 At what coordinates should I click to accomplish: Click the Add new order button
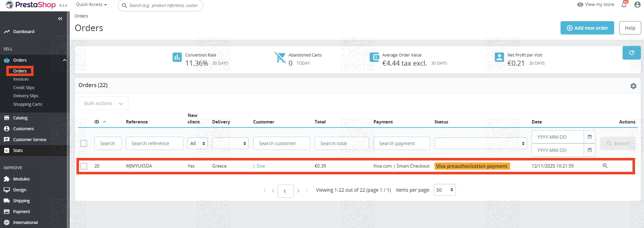tap(587, 28)
